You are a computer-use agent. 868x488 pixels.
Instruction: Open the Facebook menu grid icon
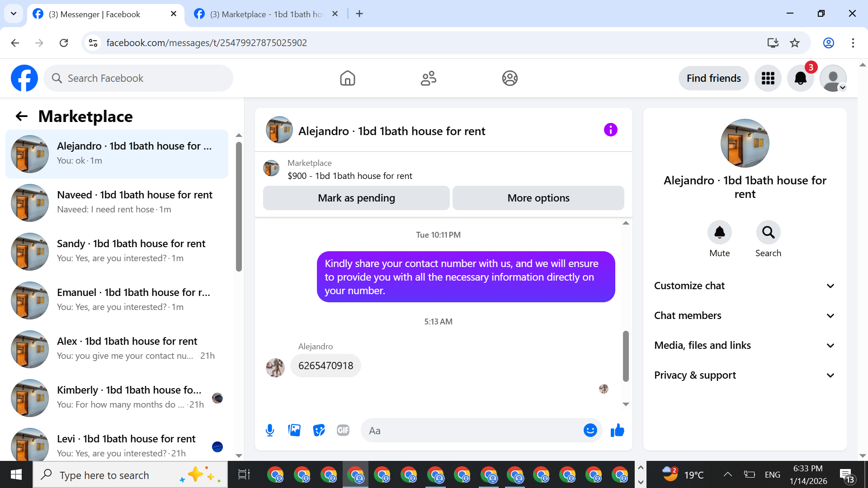768,78
